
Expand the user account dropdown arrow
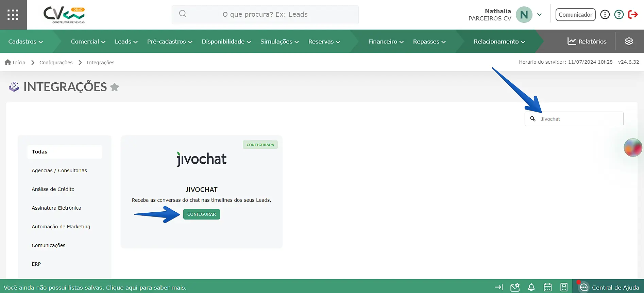(539, 15)
